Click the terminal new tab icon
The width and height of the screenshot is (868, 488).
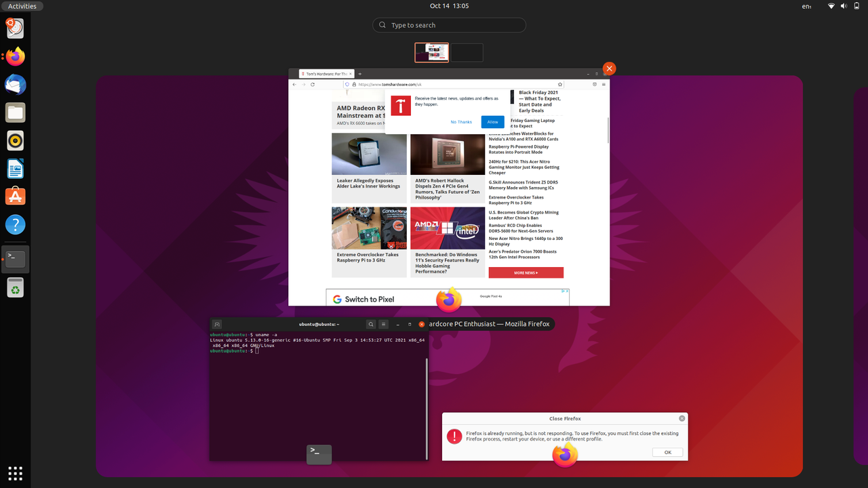click(216, 324)
